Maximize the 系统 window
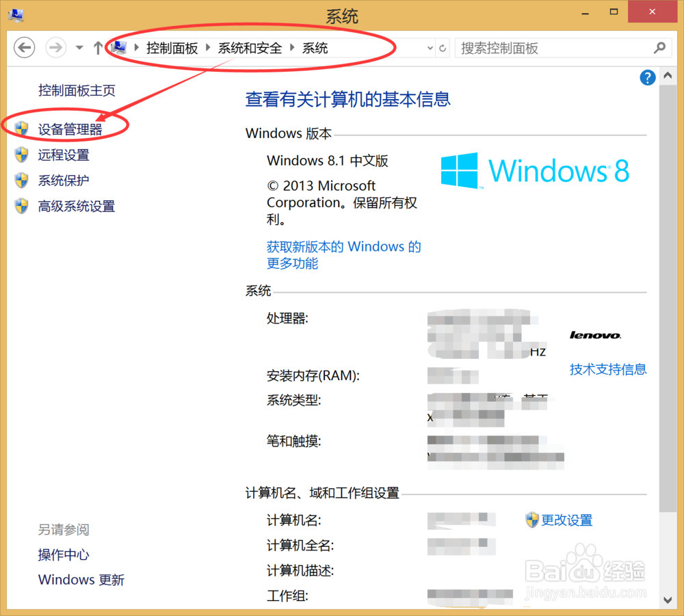This screenshot has width=684, height=616. tap(614, 12)
